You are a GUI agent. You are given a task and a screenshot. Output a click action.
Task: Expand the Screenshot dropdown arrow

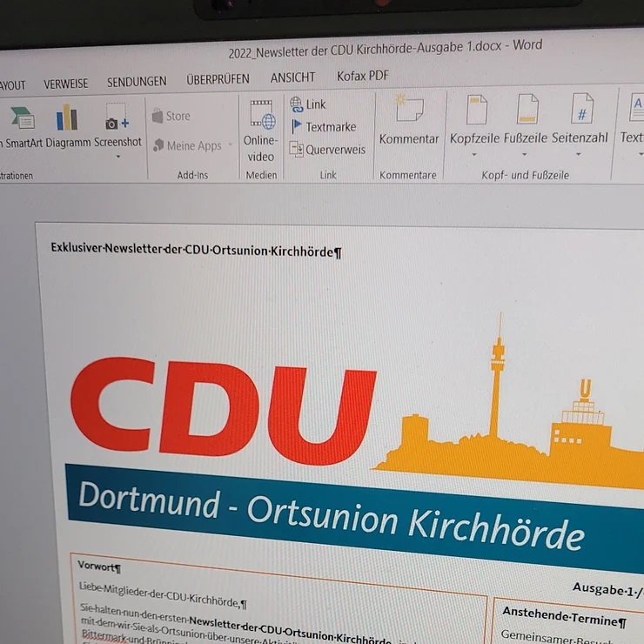[x=118, y=157]
